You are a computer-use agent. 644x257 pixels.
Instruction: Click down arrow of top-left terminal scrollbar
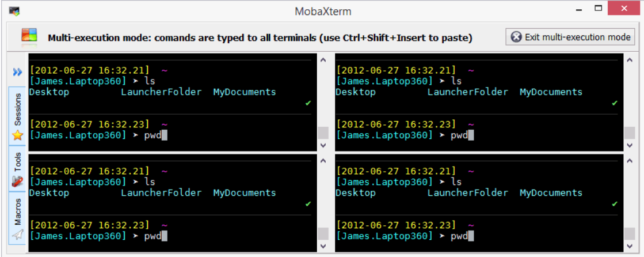pyautogui.click(x=323, y=145)
